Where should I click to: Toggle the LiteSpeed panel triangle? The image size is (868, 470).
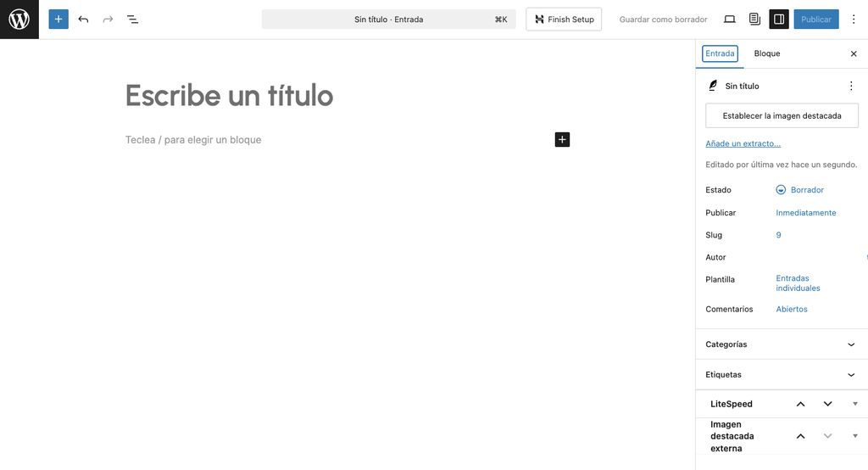tap(854, 404)
